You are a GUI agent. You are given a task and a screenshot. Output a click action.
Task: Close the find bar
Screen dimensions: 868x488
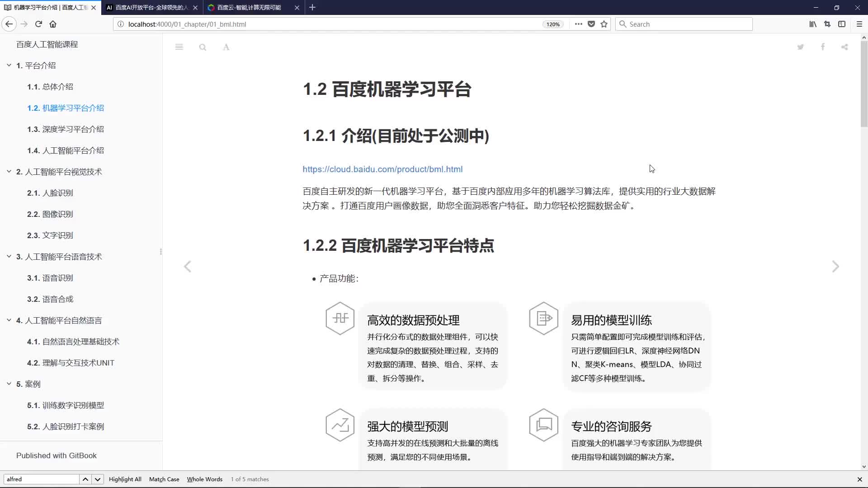[859, 479]
